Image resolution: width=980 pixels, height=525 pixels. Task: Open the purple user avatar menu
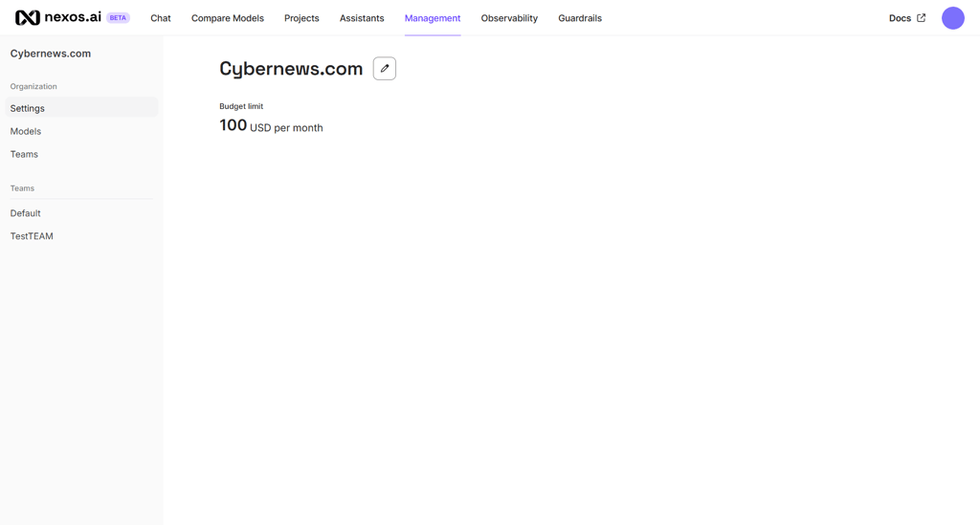coord(952,18)
